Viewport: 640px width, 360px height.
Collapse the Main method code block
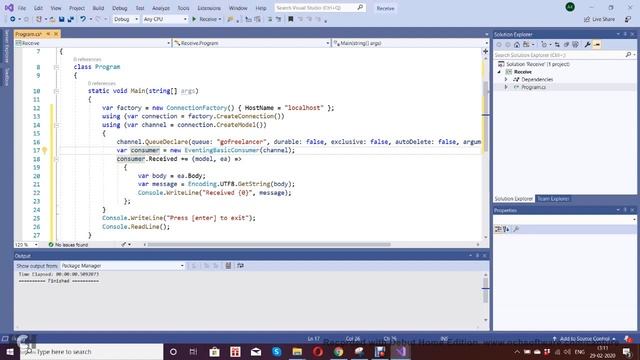[56, 91]
